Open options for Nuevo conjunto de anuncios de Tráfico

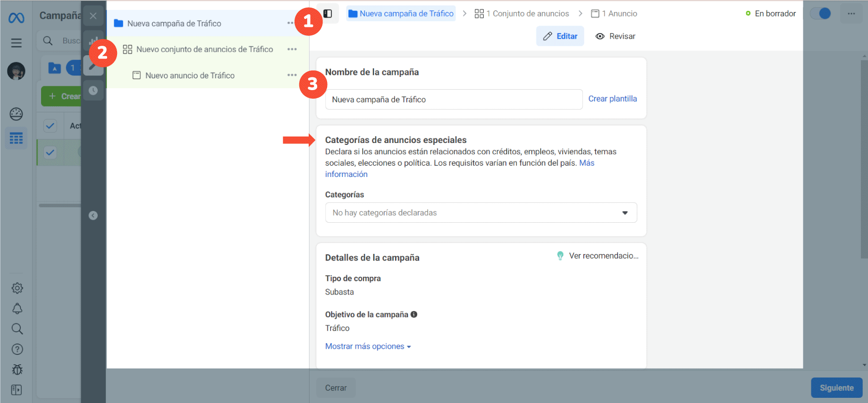pos(292,49)
